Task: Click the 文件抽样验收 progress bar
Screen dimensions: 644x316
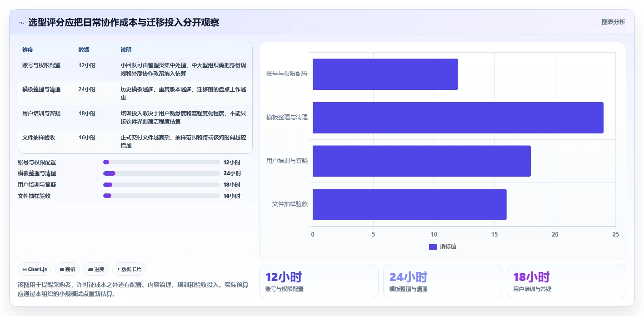Action: 161,196
